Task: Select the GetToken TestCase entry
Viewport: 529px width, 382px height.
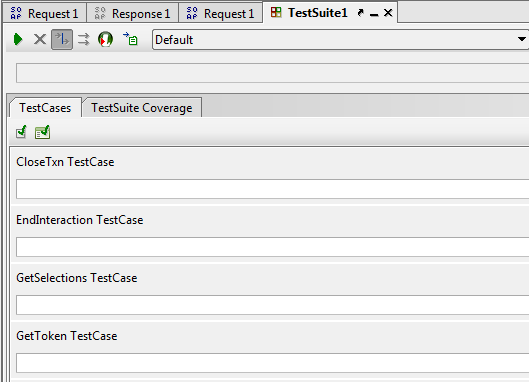Action: coord(67,336)
